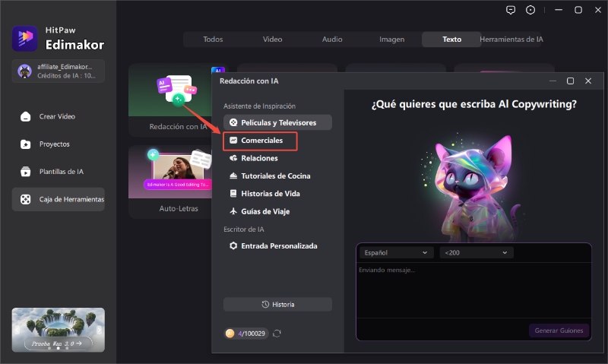Go to previous promo banner slide arrow
608x364 pixels.
tap(17, 330)
